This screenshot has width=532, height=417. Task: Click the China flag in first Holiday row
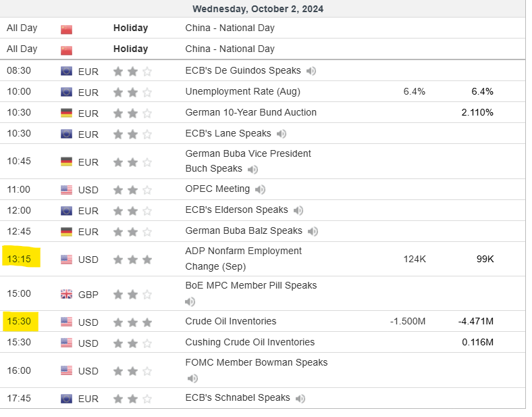67,29
